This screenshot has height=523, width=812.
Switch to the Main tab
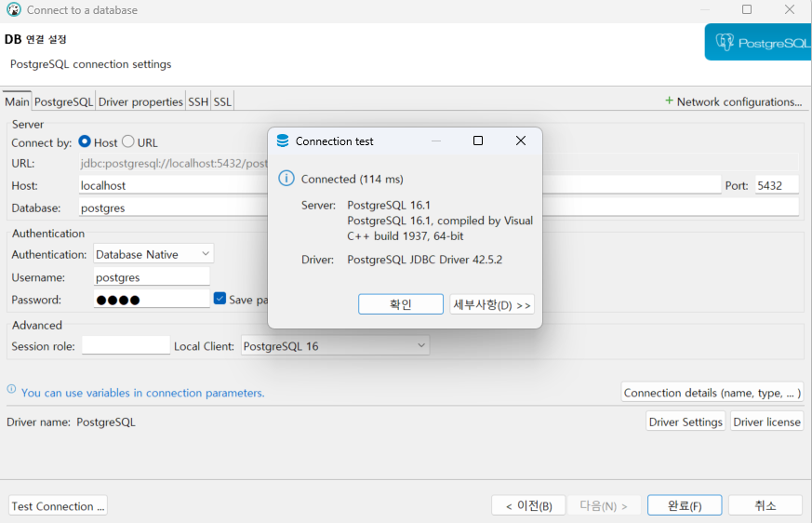click(x=17, y=101)
